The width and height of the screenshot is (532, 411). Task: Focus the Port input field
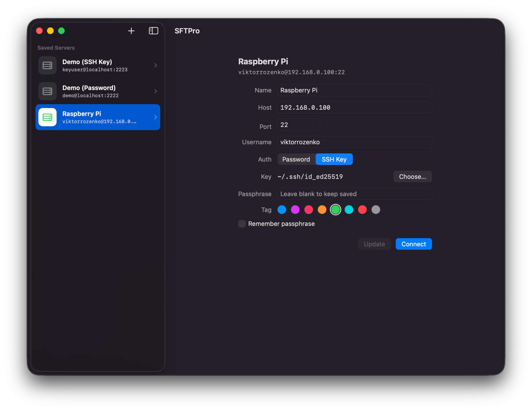(x=298, y=125)
